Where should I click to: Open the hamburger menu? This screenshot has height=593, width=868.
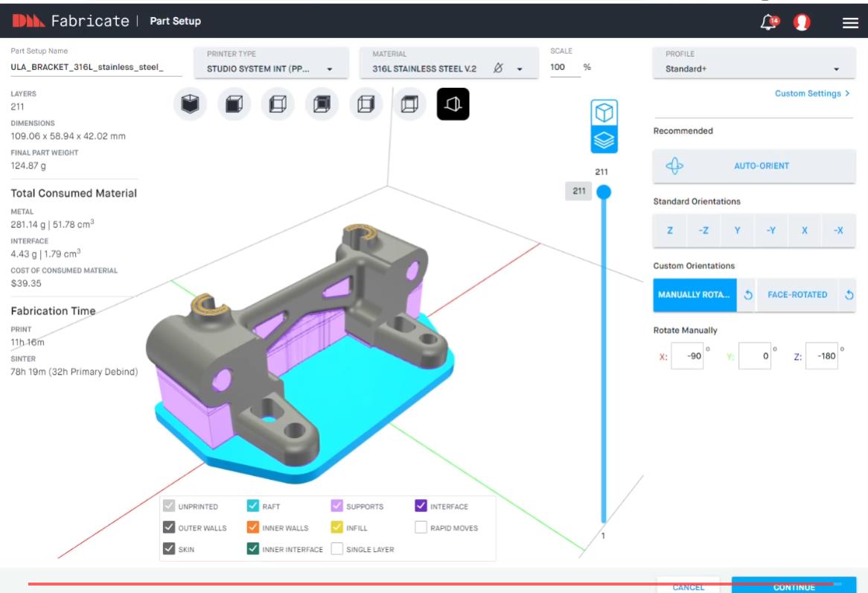(x=849, y=21)
